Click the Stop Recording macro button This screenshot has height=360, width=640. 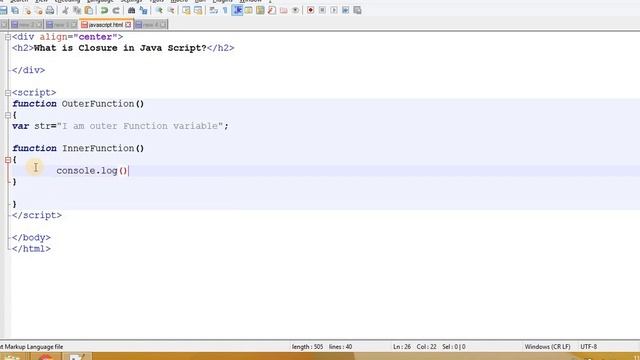pyautogui.click(x=322, y=10)
